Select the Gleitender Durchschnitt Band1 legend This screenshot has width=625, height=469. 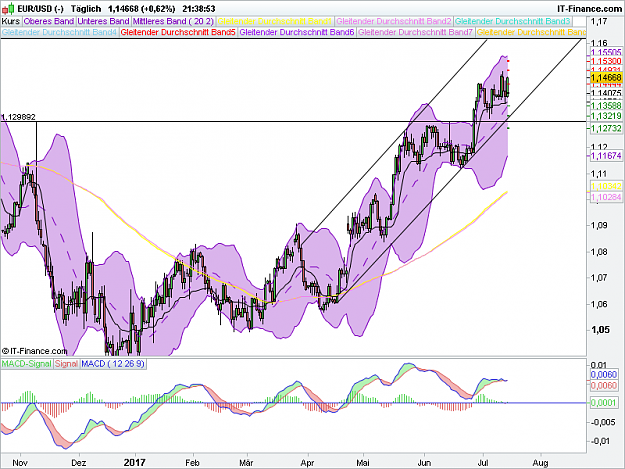point(275,21)
